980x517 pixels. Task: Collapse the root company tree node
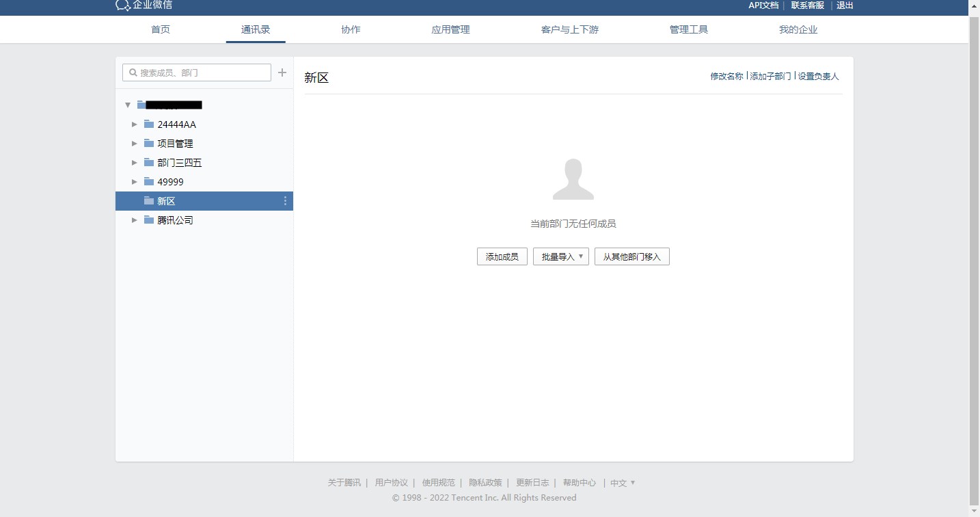(x=127, y=105)
